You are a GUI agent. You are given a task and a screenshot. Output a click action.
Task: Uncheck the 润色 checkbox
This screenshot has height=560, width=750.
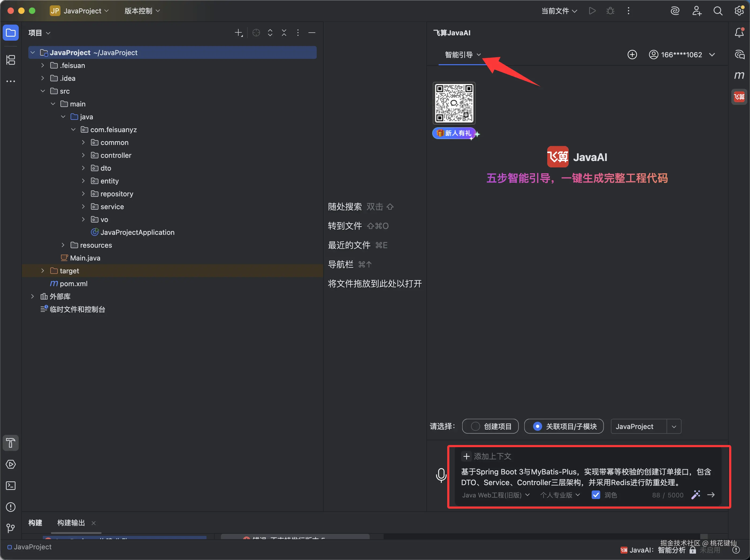[x=596, y=495]
